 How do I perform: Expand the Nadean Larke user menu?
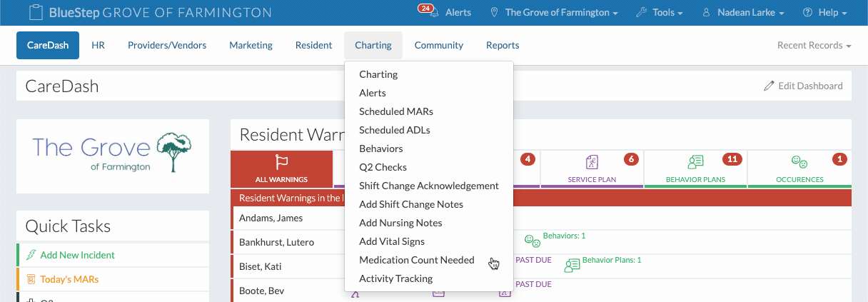click(743, 13)
